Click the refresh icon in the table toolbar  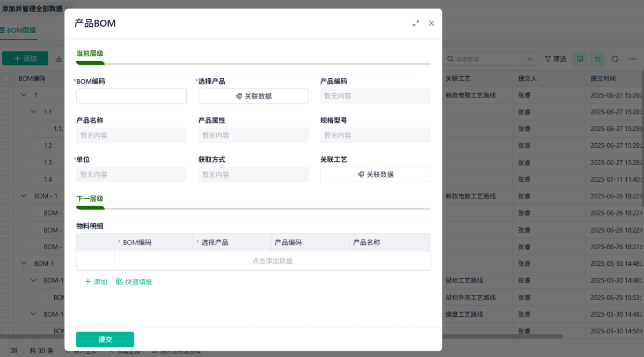point(615,59)
